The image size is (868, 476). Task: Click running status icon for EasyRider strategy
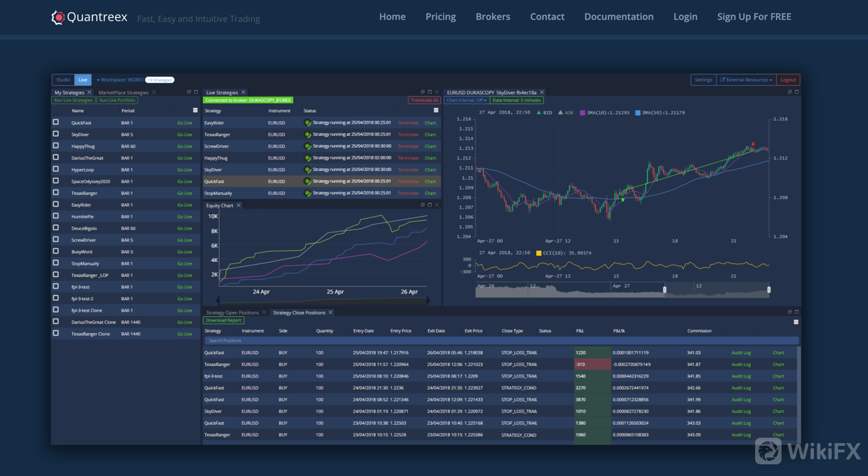click(x=308, y=123)
